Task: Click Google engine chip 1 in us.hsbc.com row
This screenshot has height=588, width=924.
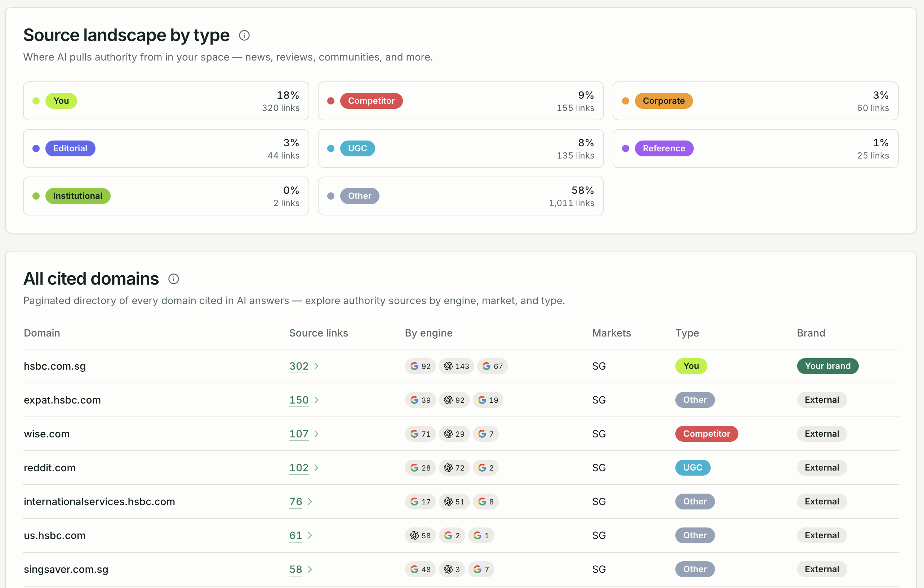Action: 481,535
